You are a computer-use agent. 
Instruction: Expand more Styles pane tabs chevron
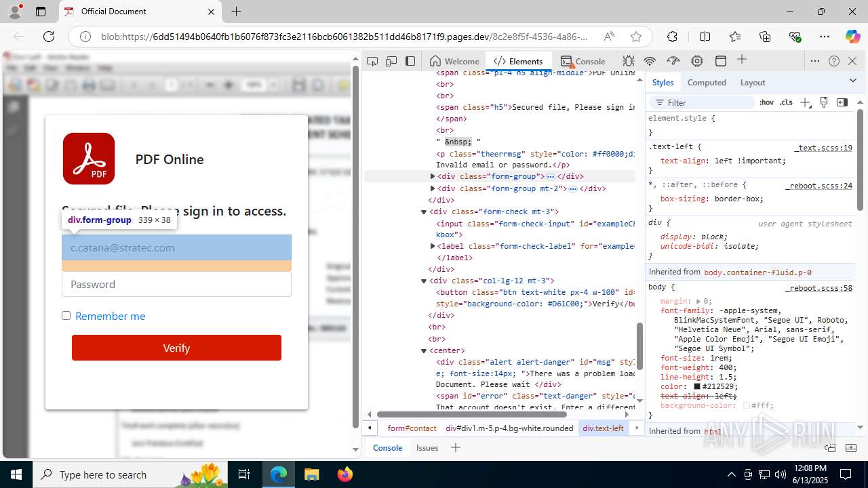click(853, 81)
